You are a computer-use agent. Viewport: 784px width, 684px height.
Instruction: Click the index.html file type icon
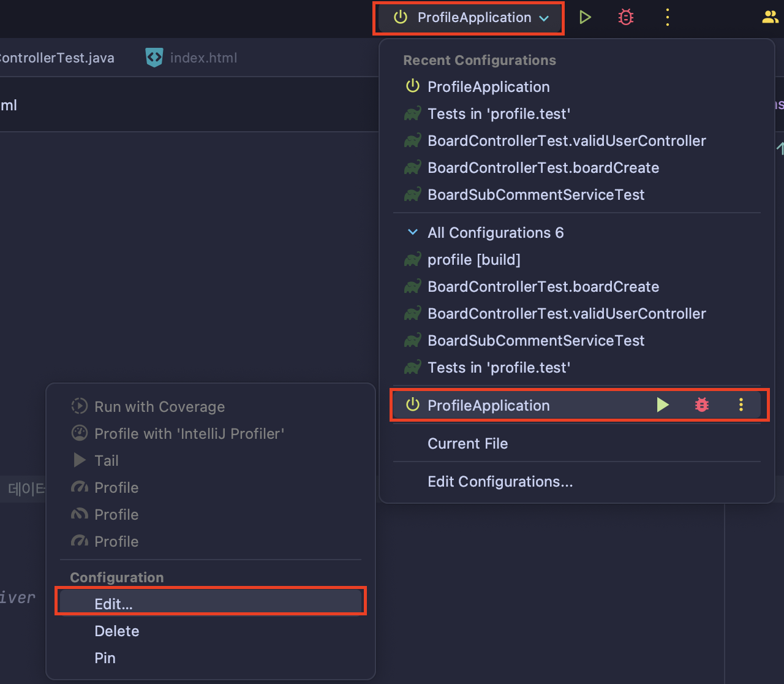point(154,58)
